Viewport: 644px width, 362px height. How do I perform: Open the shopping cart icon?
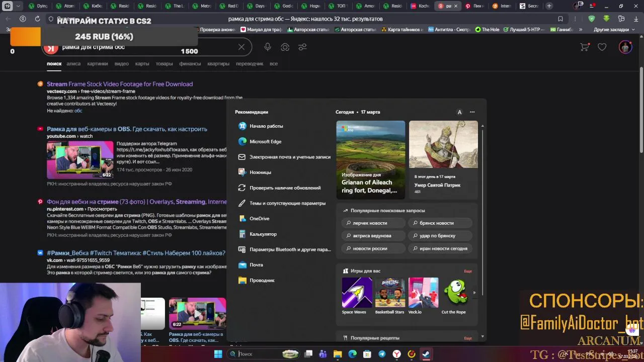[585, 47]
